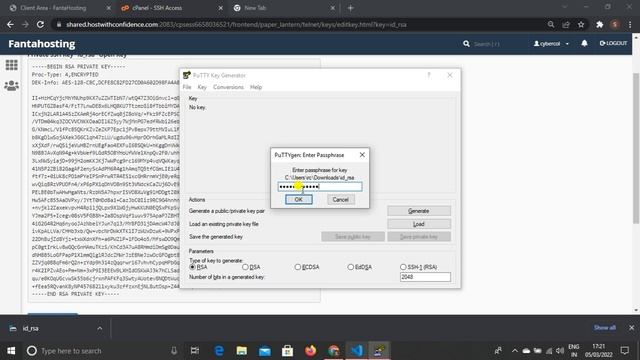Open cPanel user manager sidebar icon
Image resolution: width=640 pixels, height=360 pixels.
pos(11,86)
